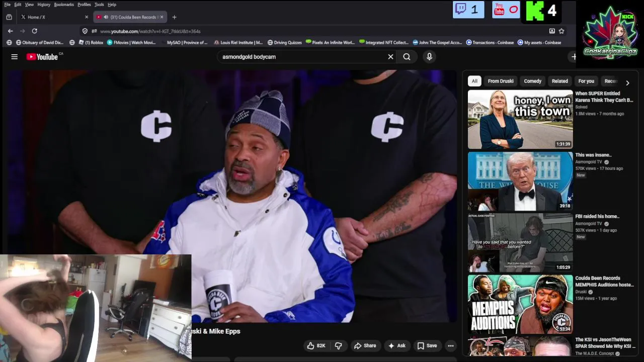This screenshot has width=644, height=362.
Task: Open the Tools menu
Action: pos(99,5)
